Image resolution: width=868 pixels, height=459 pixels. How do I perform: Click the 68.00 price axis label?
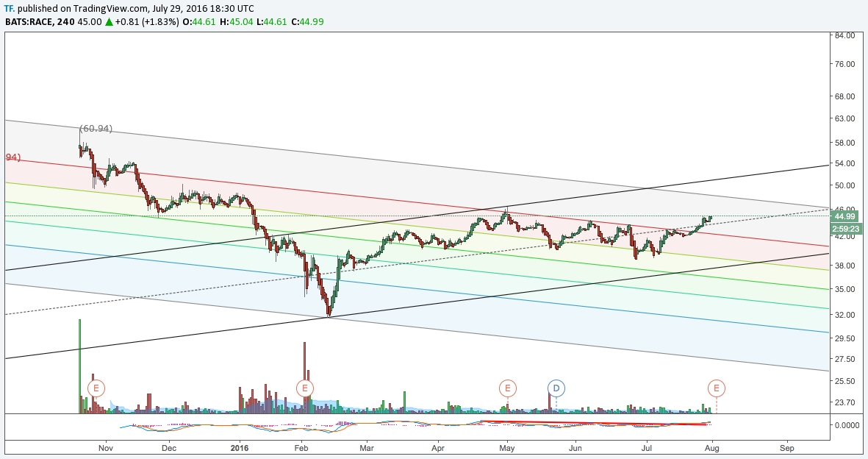[844, 96]
